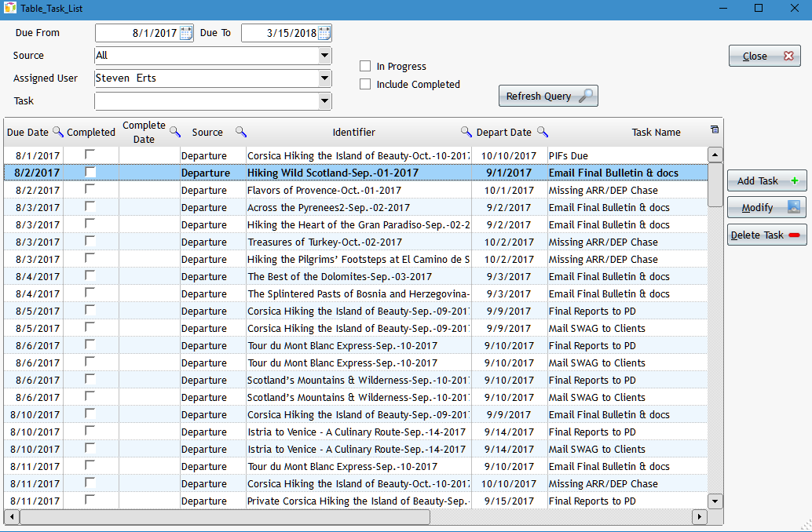Click the 9/1/2017 depart date in highlighted row

pyautogui.click(x=509, y=173)
